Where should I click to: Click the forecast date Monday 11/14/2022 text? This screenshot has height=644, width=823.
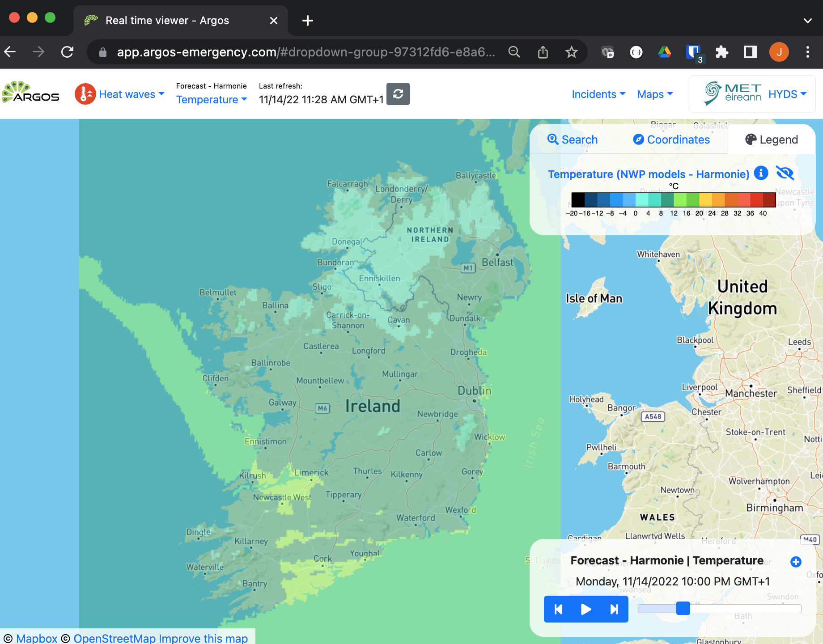click(673, 581)
